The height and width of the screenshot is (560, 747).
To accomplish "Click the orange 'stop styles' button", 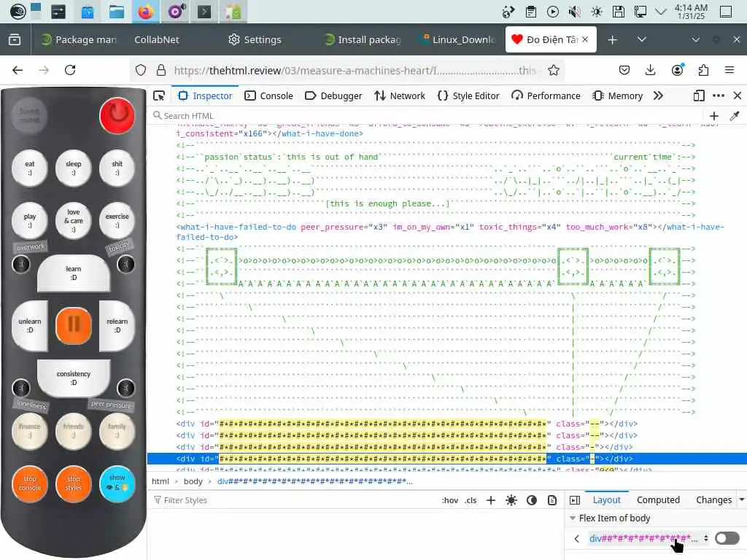I will [74, 483].
